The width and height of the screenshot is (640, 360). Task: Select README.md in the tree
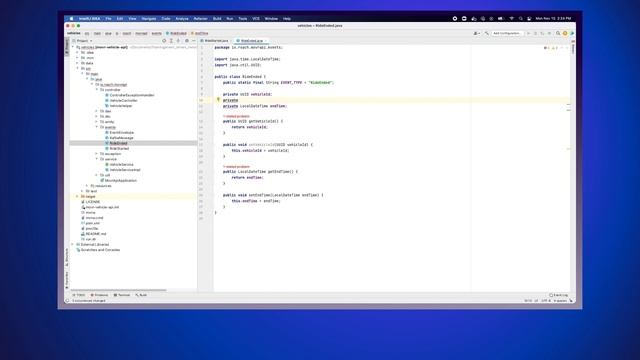96,234
